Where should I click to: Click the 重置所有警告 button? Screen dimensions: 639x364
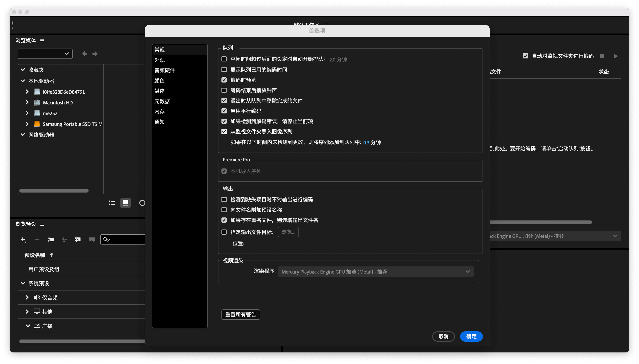241,314
